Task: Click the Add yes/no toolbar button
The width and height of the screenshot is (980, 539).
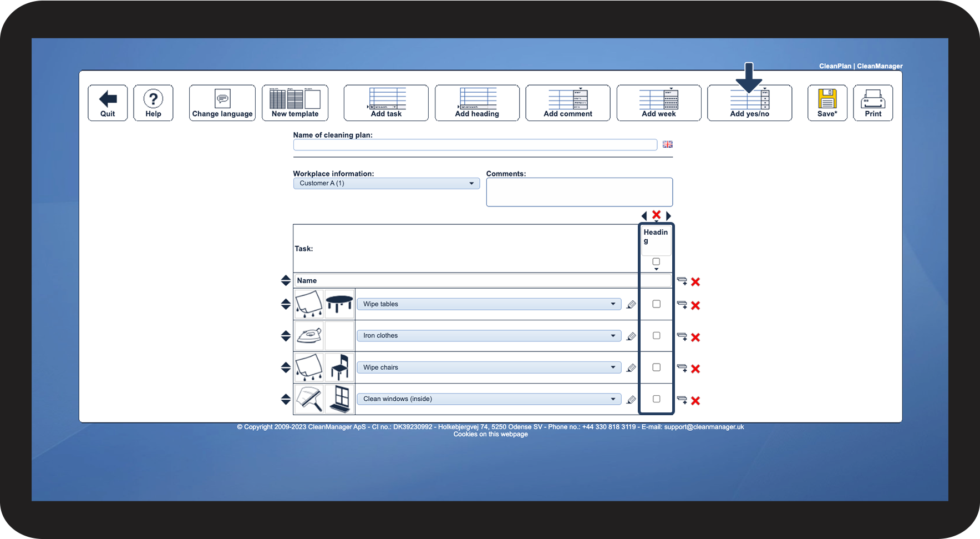Action: coord(750,103)
